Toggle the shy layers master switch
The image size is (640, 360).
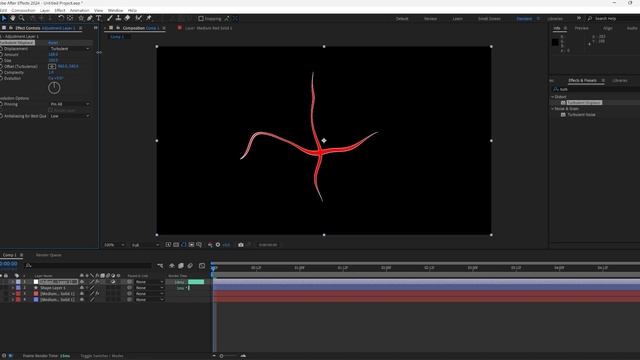(172, 266)
